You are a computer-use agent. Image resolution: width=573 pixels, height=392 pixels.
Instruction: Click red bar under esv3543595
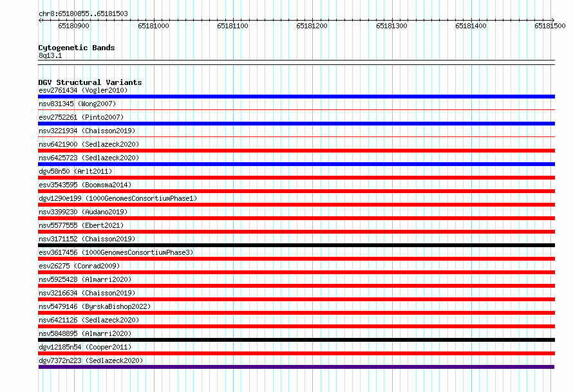coord(296,191)
